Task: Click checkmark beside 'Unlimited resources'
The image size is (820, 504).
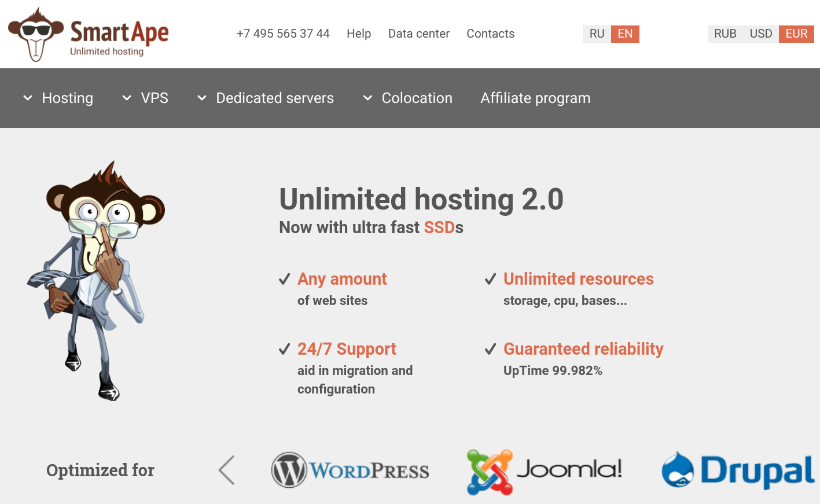Action: 490,279
